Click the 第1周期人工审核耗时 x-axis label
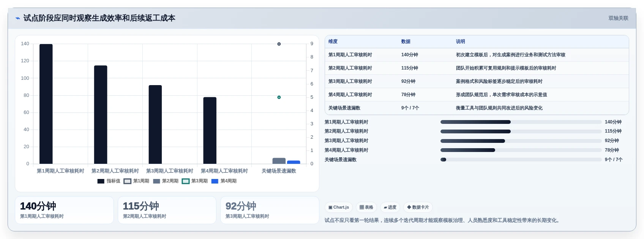 60,171
